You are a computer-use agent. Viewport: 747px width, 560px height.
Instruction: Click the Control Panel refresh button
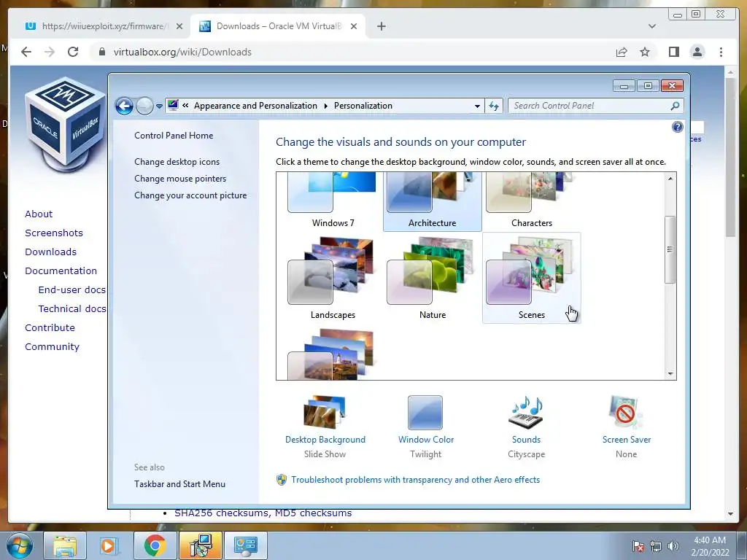point(494,106)
